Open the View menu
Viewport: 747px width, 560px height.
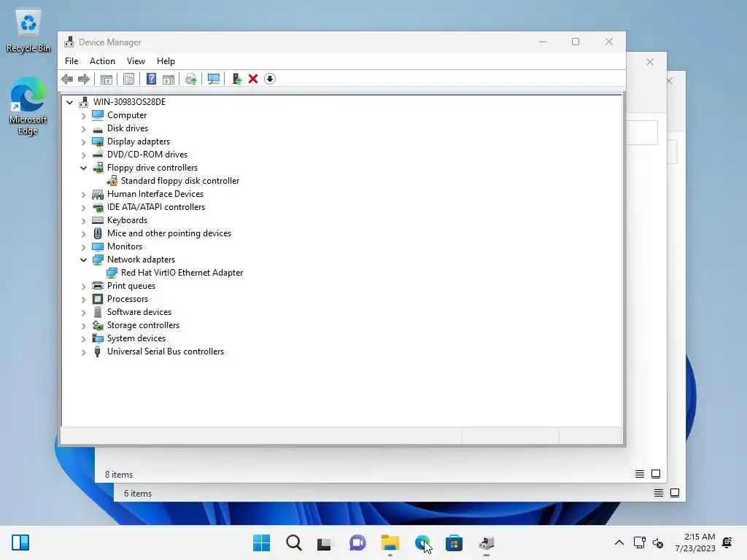tap(136, 61)
